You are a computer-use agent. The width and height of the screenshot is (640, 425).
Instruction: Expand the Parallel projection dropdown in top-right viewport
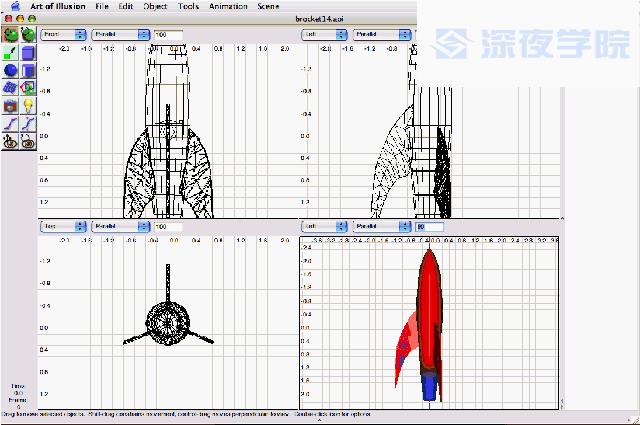pos(384,34)
